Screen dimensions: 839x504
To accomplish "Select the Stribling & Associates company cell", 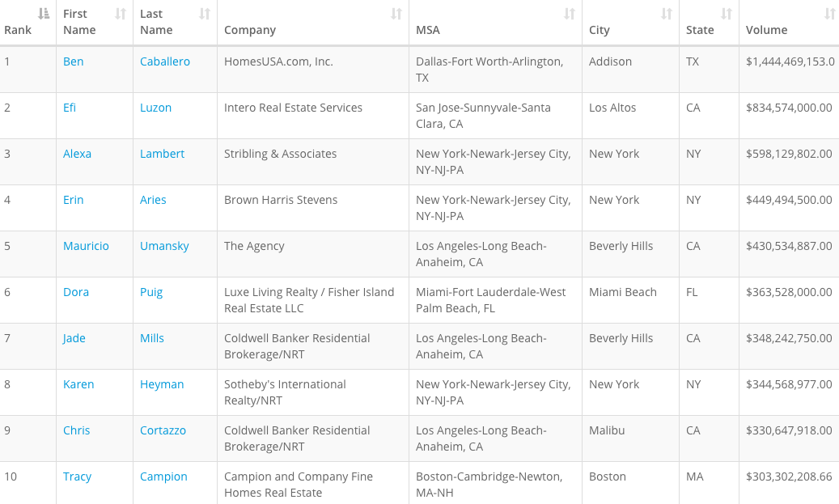I will tap(281, 154).
